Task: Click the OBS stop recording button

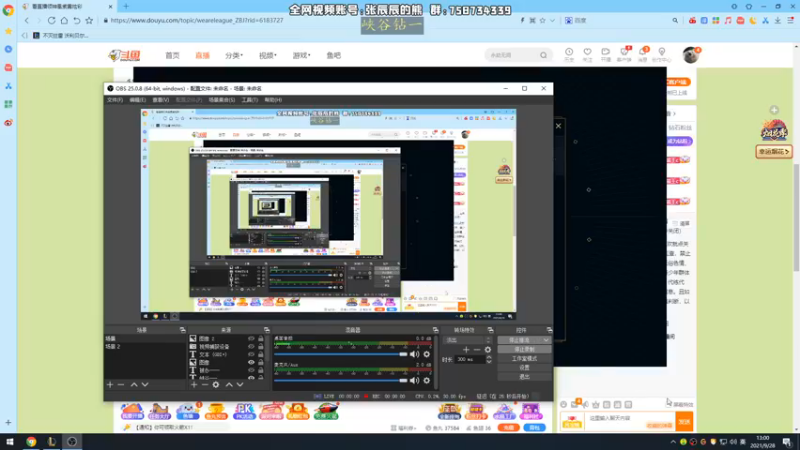Action: [x=524, y=349]
